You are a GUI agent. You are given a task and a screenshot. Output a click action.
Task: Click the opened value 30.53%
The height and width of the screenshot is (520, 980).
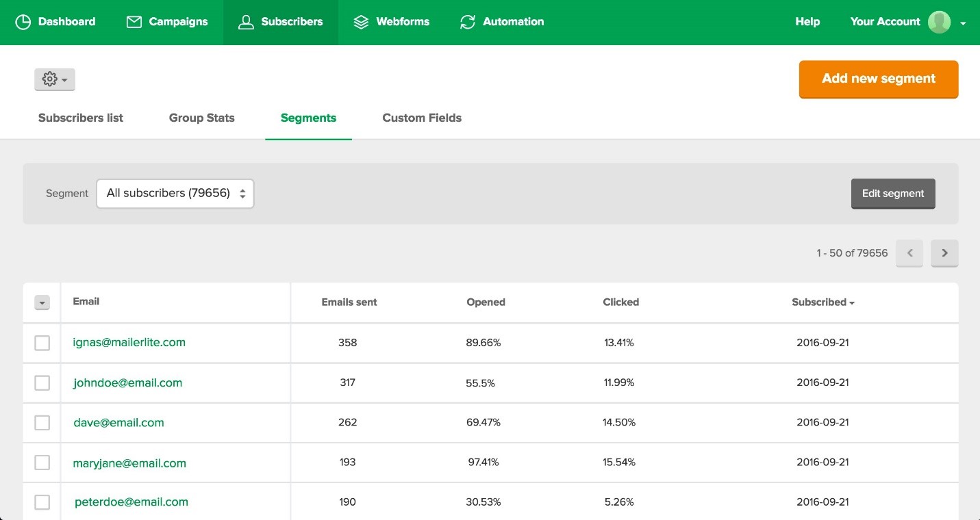[x=483, y=502]
